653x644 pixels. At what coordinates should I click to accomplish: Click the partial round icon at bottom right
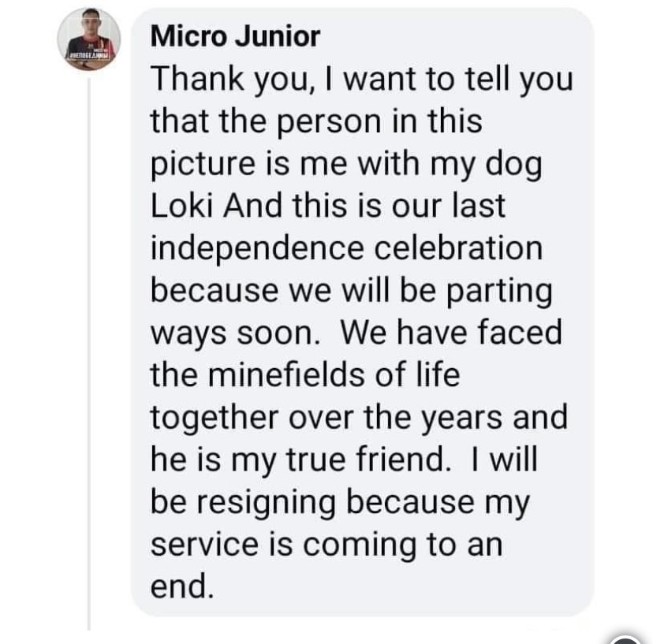pyautogui.click(x=625, y=638)
